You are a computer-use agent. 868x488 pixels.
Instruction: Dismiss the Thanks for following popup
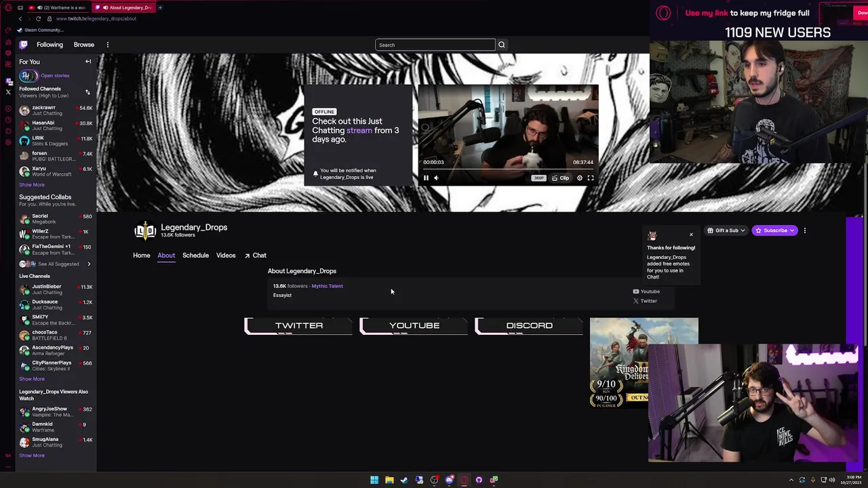click(691, 235)
